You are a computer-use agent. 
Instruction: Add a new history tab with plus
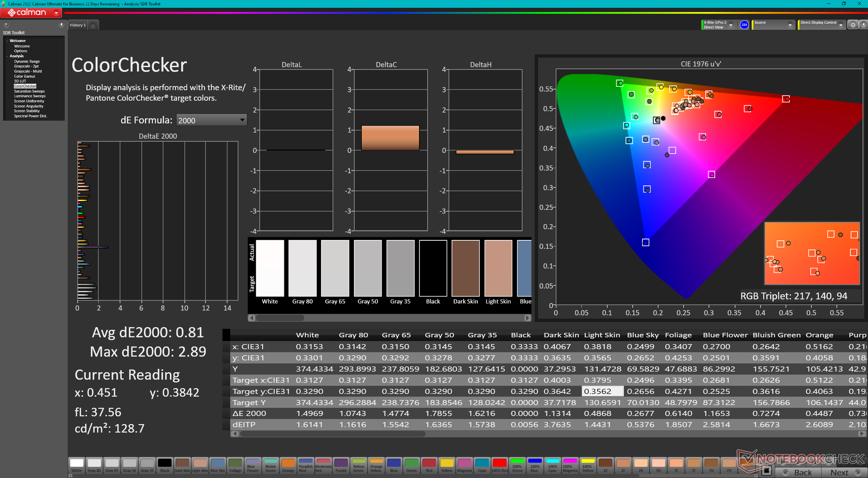[93, 25]
